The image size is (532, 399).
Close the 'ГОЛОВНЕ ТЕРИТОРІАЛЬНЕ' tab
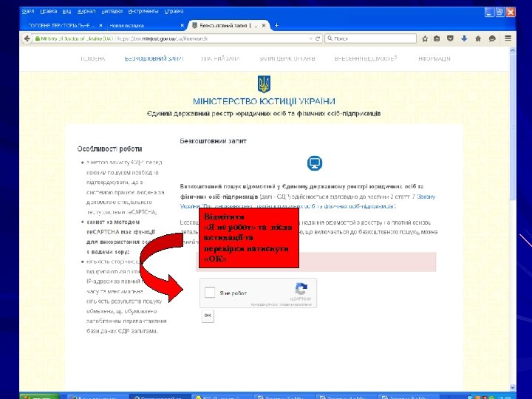tap(100, 25)
